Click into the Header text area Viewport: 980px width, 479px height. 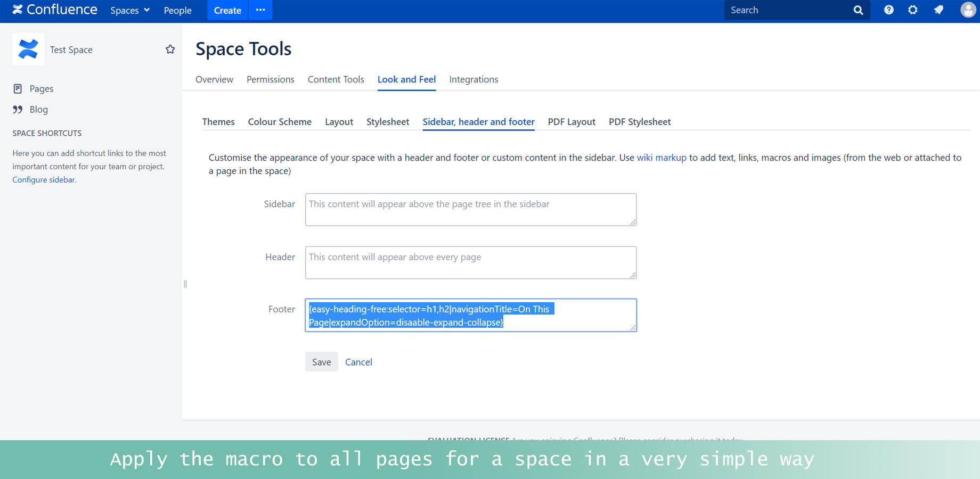coord(470,262)
